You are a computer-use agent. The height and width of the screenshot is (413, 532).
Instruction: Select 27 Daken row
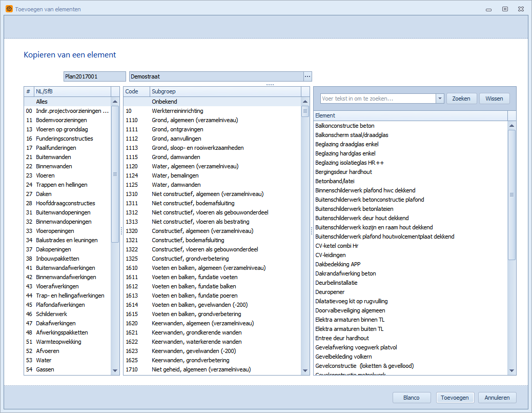click(68, 194)
